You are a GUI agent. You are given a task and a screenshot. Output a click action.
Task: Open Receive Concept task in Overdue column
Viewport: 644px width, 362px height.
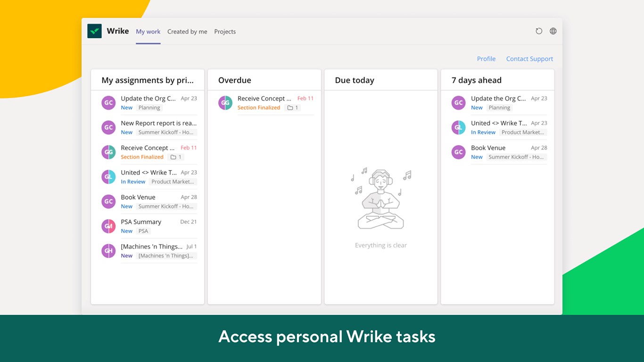pos(264,99)
